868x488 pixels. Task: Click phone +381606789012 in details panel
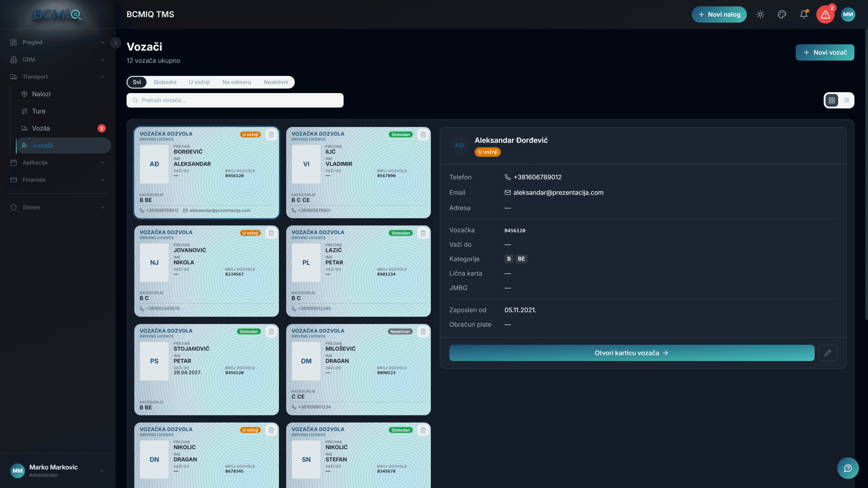538,177
